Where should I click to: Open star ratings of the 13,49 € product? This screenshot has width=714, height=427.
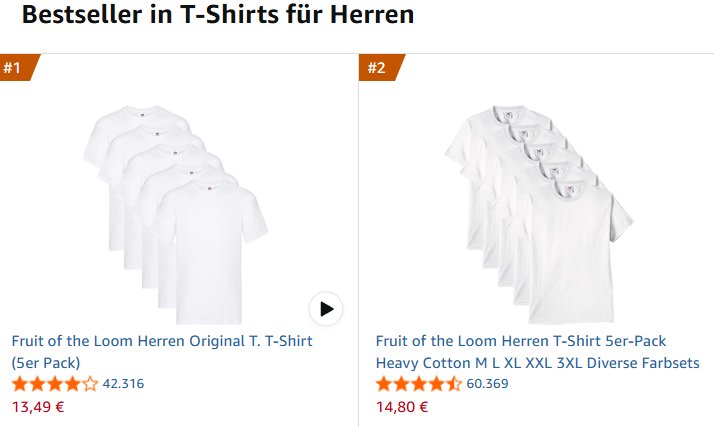tap(55, 384)
